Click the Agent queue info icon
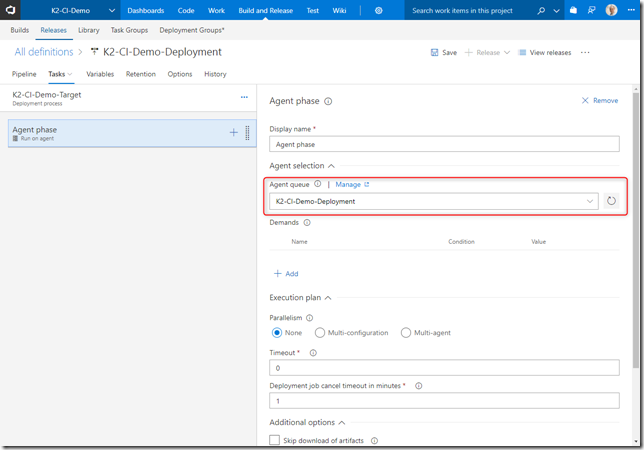This screenshot has height=450, width=644. pos(317,184)
